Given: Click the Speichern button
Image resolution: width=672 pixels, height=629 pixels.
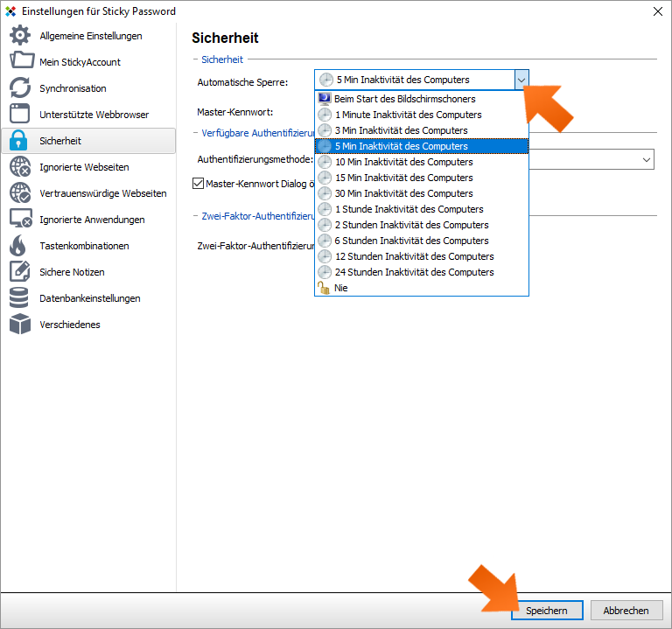Looking at the screenshot, I should tap(547, 610).
